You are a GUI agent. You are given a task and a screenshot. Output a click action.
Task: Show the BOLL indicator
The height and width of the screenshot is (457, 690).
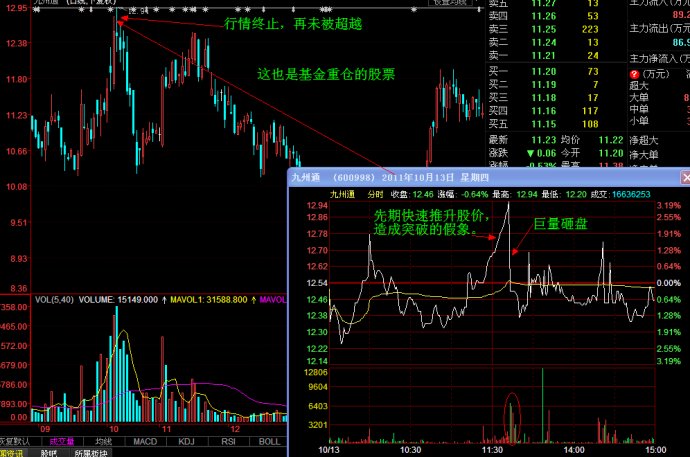(x=268, y=440)
